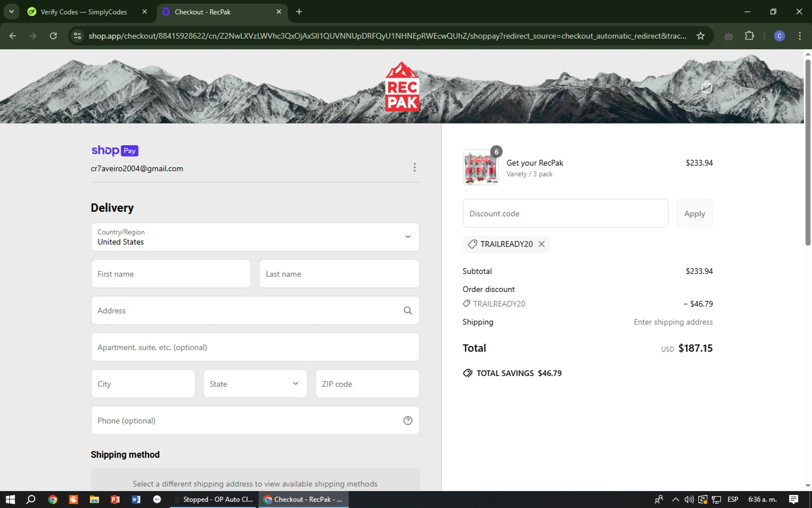Open the three-dot account options menu

pyautogui.click(x=415, y=167)
